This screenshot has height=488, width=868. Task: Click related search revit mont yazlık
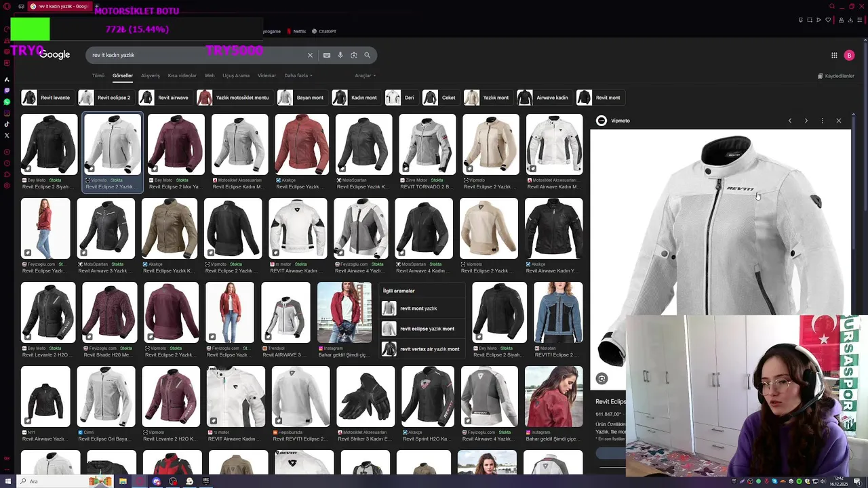(421, 308)
